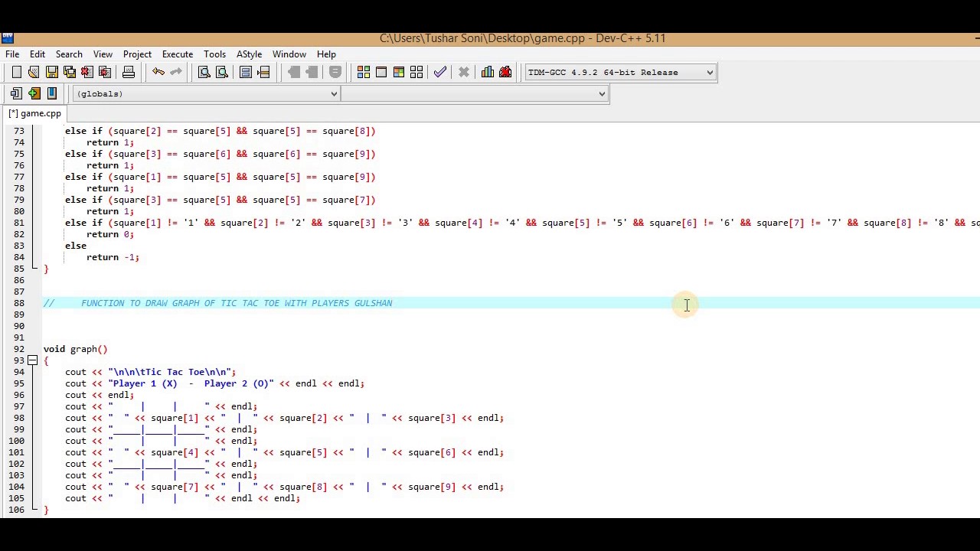
Task: Click the Open file toolbar icon
Action: (x=34, y=72)
